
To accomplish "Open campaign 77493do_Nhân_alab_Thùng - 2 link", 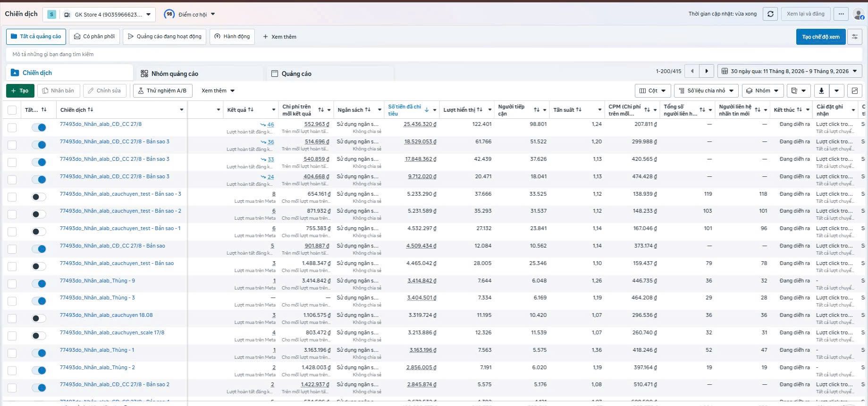I will tap(97, 367).
